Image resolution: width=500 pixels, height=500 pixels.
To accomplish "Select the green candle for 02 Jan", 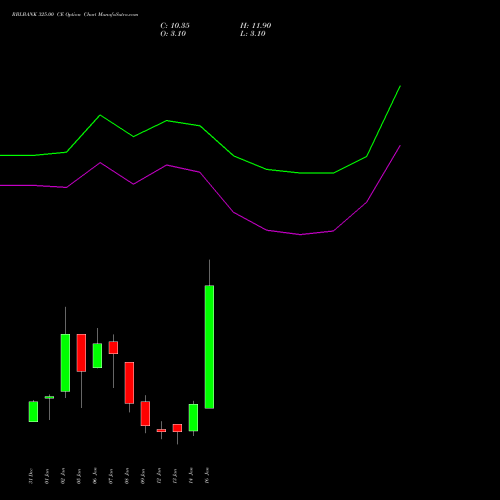I will tap(65, 363).
